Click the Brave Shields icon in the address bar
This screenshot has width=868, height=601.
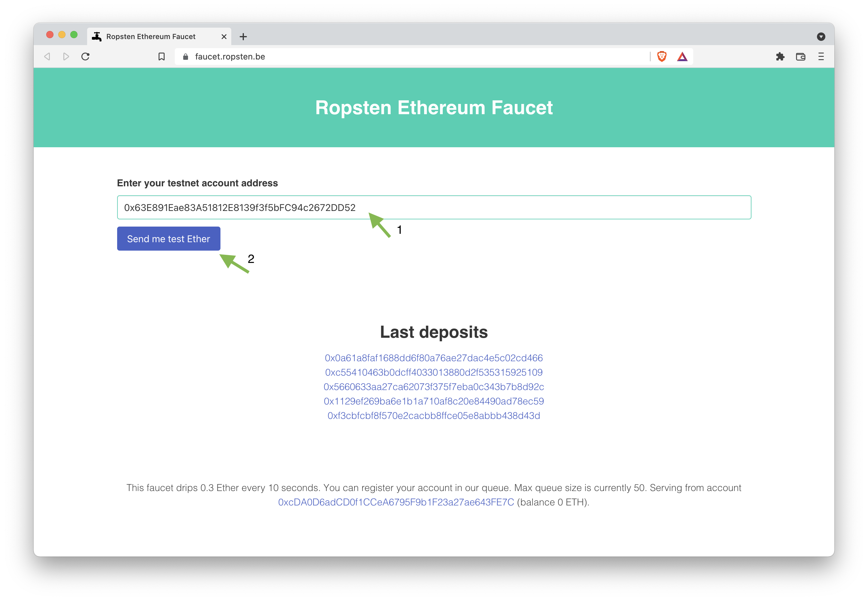click(x=661, y=56)
